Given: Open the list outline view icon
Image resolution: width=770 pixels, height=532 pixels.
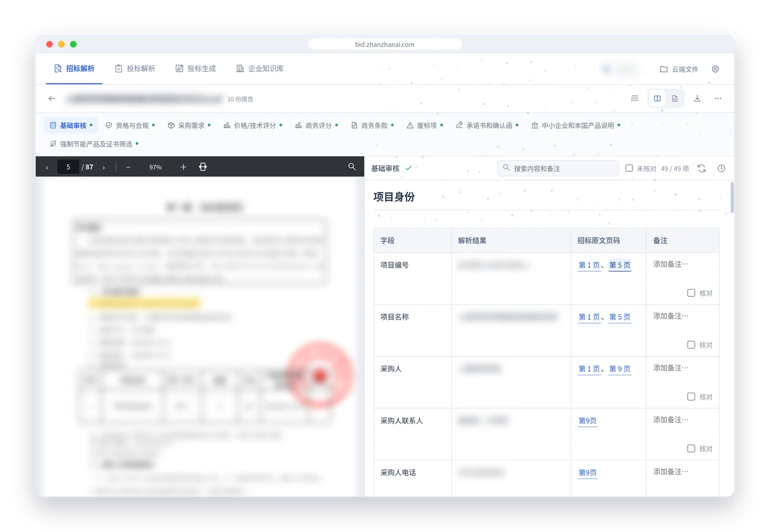Looking at the screenshot, I should pos(635,99).
